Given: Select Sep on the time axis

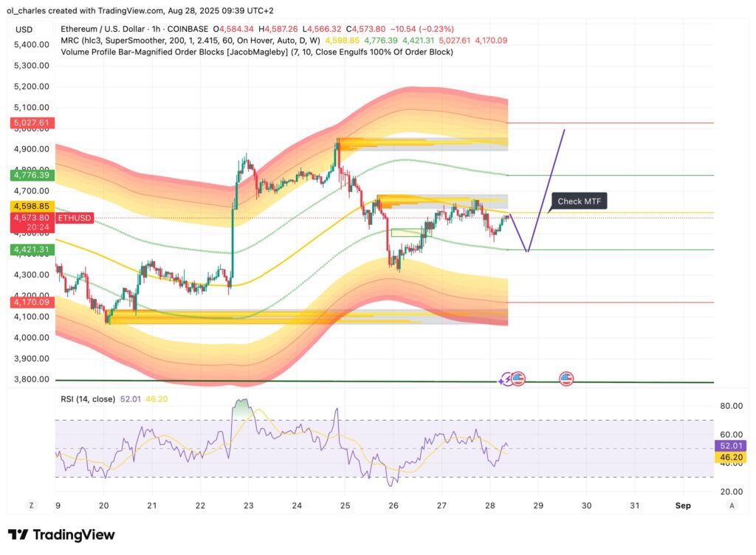Looking at the screenshot, I should coord(683,506).
